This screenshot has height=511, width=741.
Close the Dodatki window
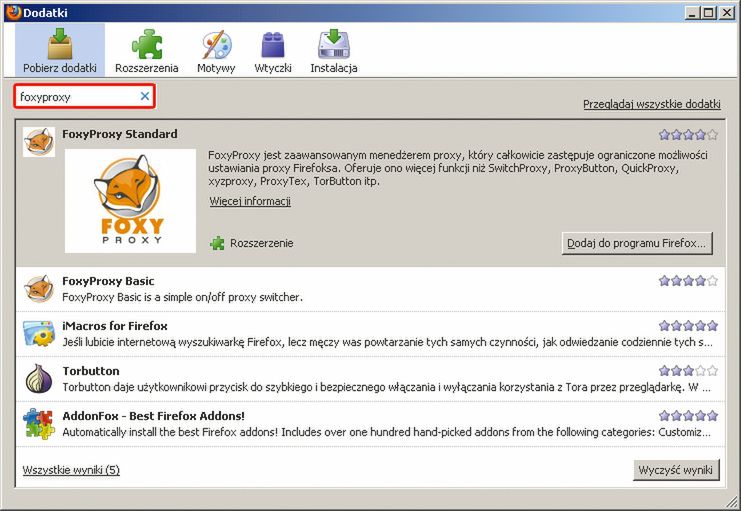tap(726, 12)
